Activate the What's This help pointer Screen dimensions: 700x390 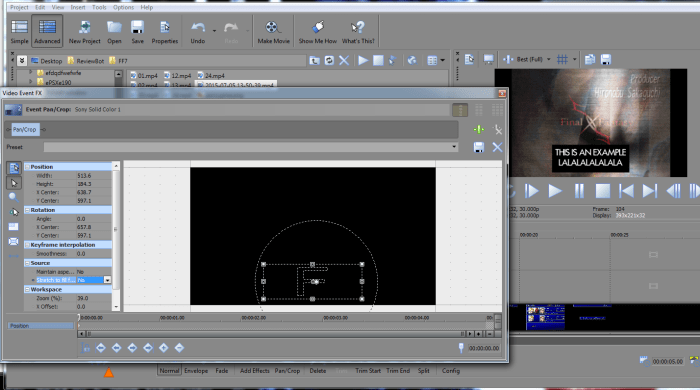[358, 32]
